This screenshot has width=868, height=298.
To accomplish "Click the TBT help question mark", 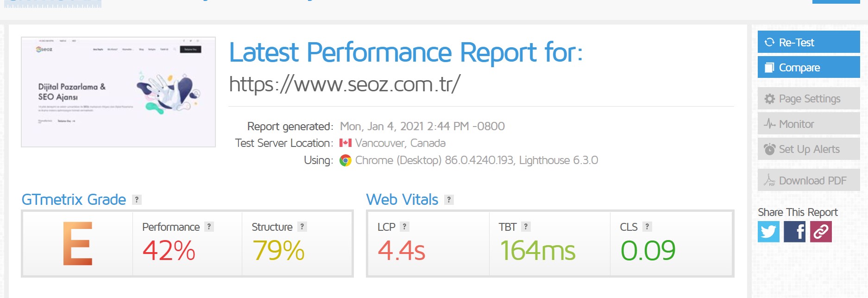I will (526, 227).
